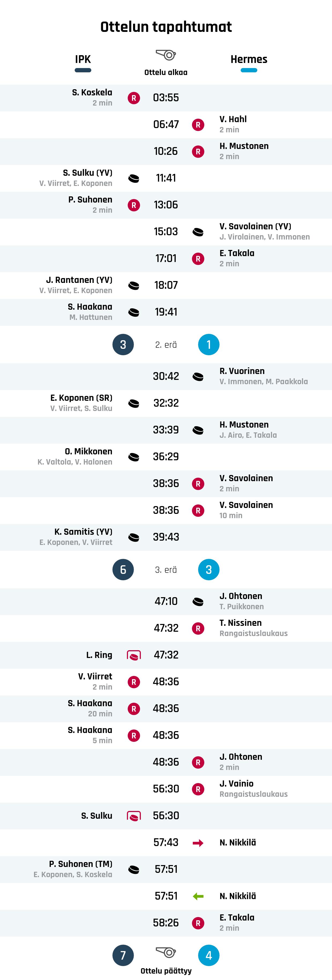332x980 pixels.
Task: Click the penalty icon for V. Savolainen's 10 min
Action: (198, 511)
